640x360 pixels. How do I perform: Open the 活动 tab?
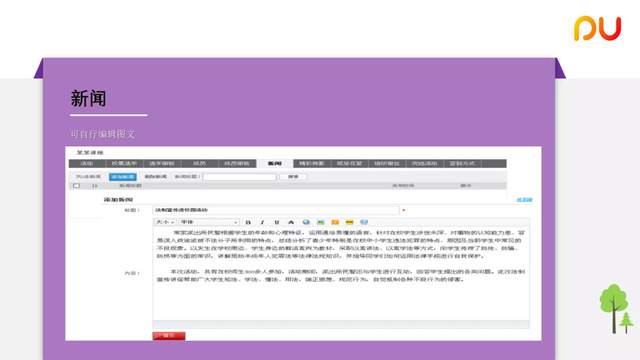click(x=87, y=164)
